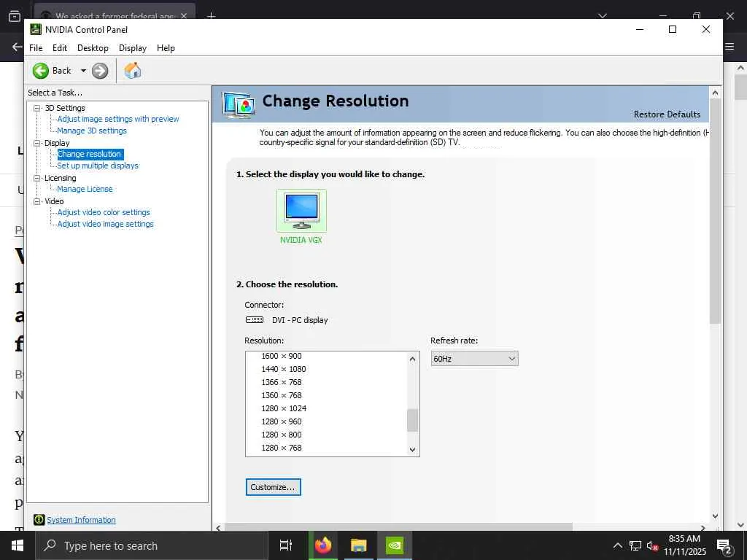
Task: Open Manage License task
Action: point(85,189)
